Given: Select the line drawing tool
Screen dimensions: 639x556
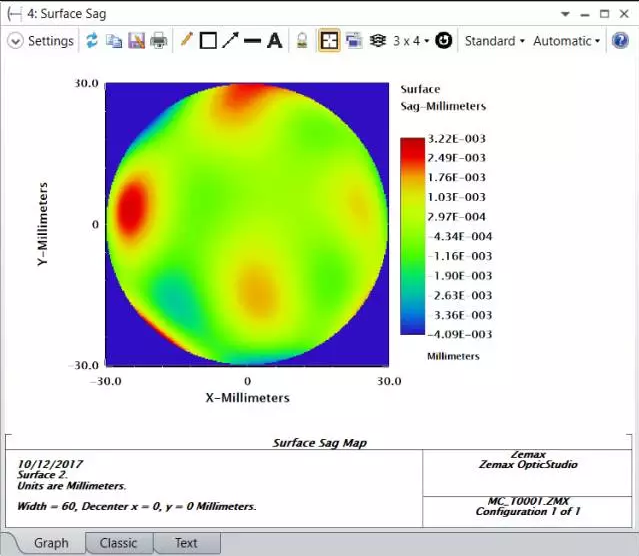Looking at the screenshot, I should (252, 41).
